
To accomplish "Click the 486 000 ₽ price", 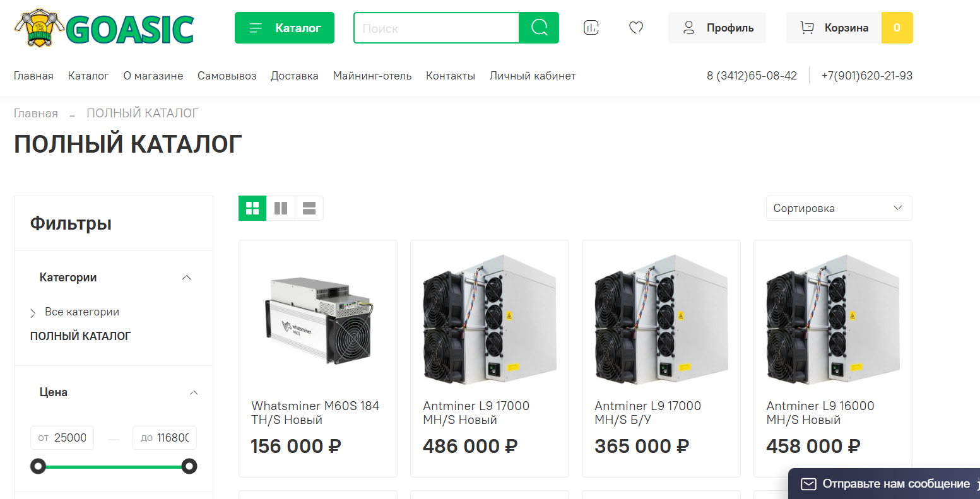I will pyautogui.click(x=470, y=446).
